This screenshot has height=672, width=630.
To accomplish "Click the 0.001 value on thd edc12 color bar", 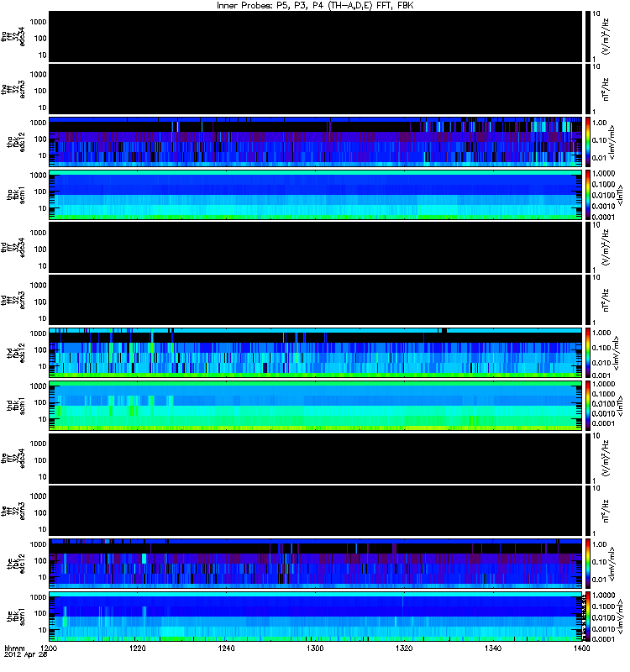I will coord(601,375).
